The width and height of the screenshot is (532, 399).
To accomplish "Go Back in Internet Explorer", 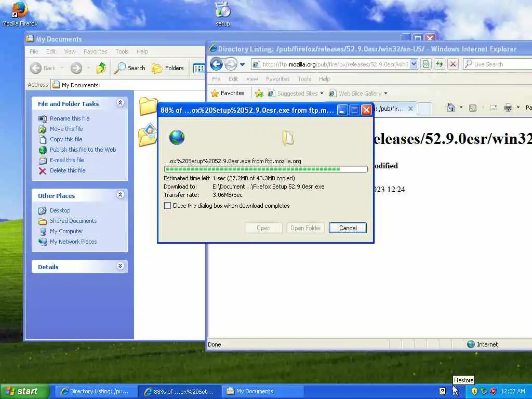I will (x=216, y=64).
